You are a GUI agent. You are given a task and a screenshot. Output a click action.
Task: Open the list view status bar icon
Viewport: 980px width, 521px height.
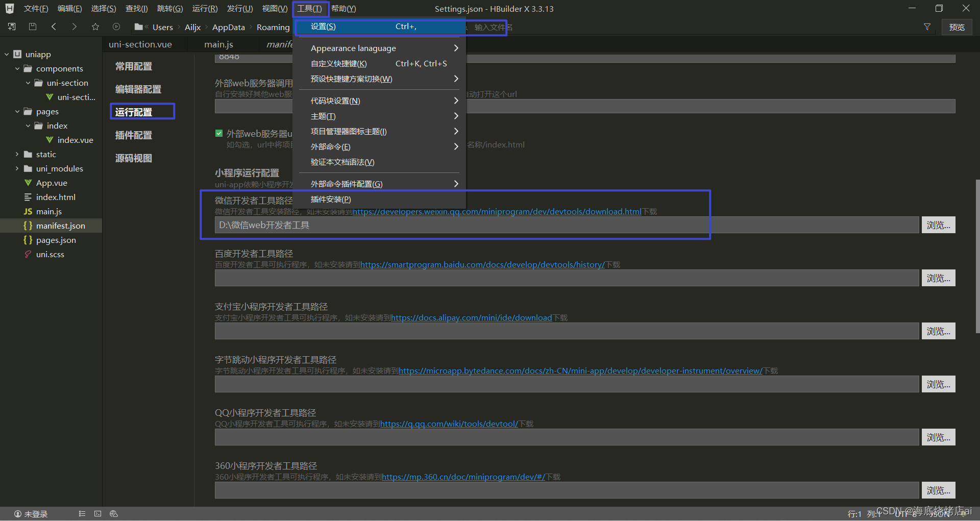pyautogui.click(x=82, y=514)
